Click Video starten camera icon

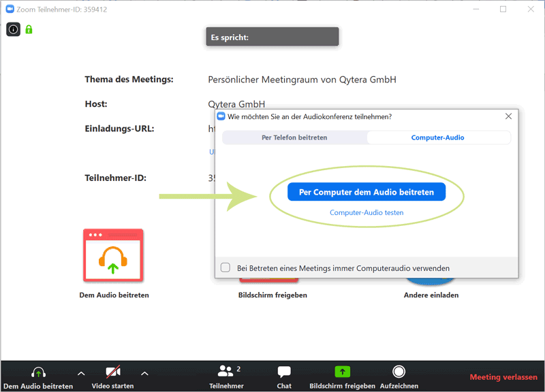point(113,372)
